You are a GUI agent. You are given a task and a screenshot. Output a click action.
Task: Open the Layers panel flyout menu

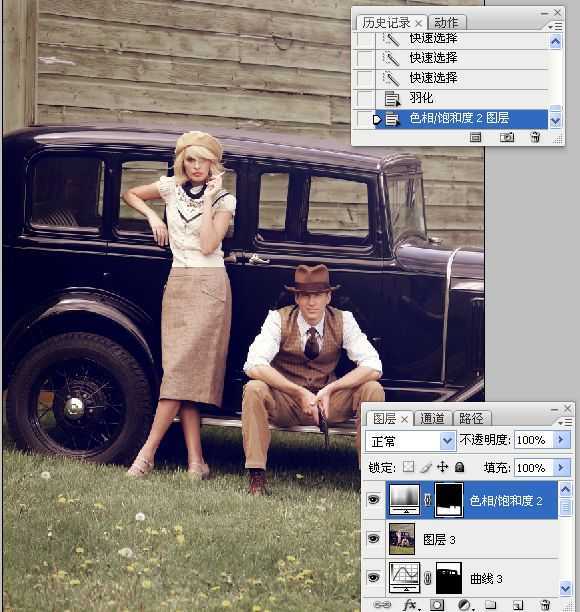click(x=566, y=422)
